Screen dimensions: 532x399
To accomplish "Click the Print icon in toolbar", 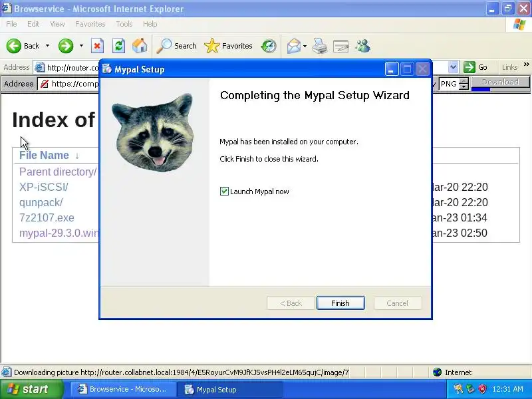I will point(320,46).
